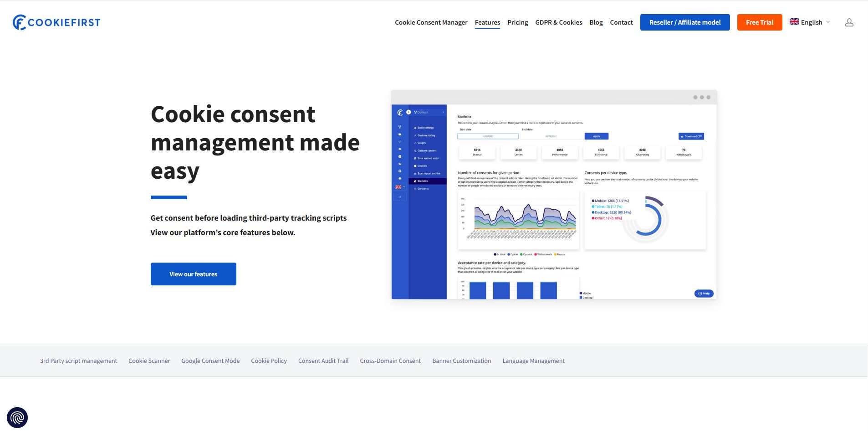Open Consent Audit Trail link
868x434 pixels.
coord(323,361)
